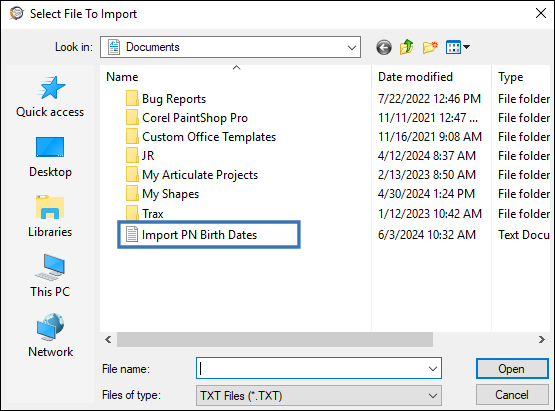Select 'Custom Office Templates' folder name
Viewport: 555px width, 411px height.
click(209, 137)
